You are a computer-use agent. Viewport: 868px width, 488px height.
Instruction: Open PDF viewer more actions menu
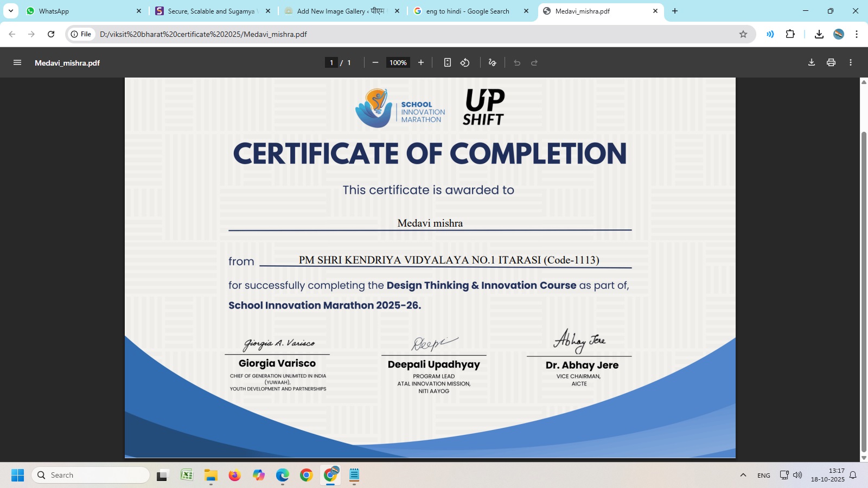pyautogui.click(x=851, y=63)
